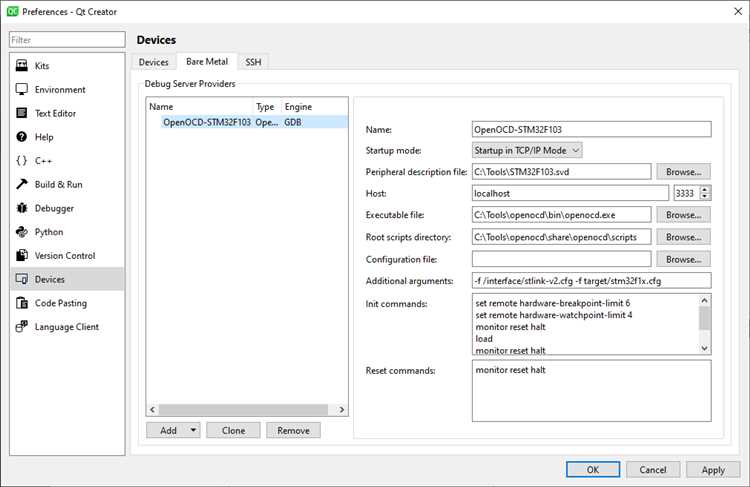The image size is (750, 487).
Task: Open the Startup mode combo box
Action: click(527, 150)
